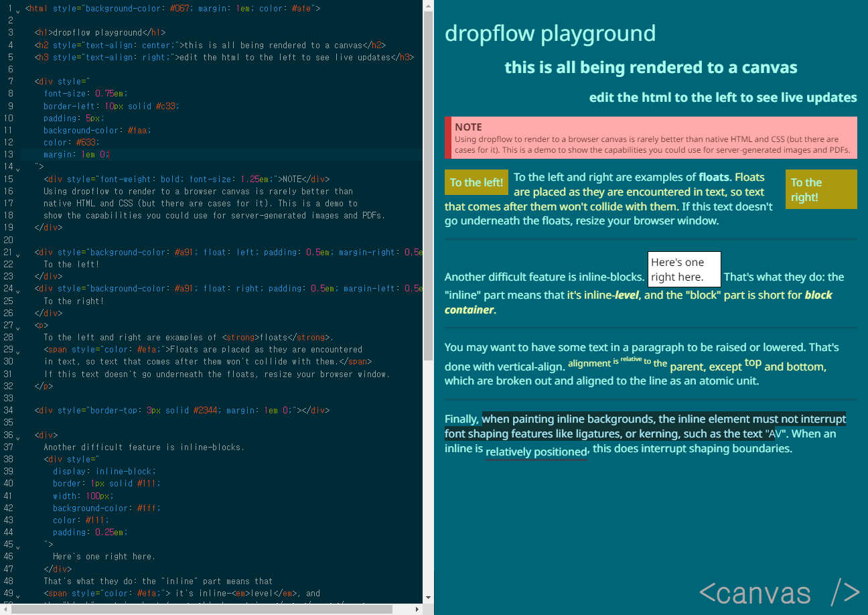This screenshot has height=615, width=868.
Task: Click the fold arrow next to line 45
Action: (17, 545)
